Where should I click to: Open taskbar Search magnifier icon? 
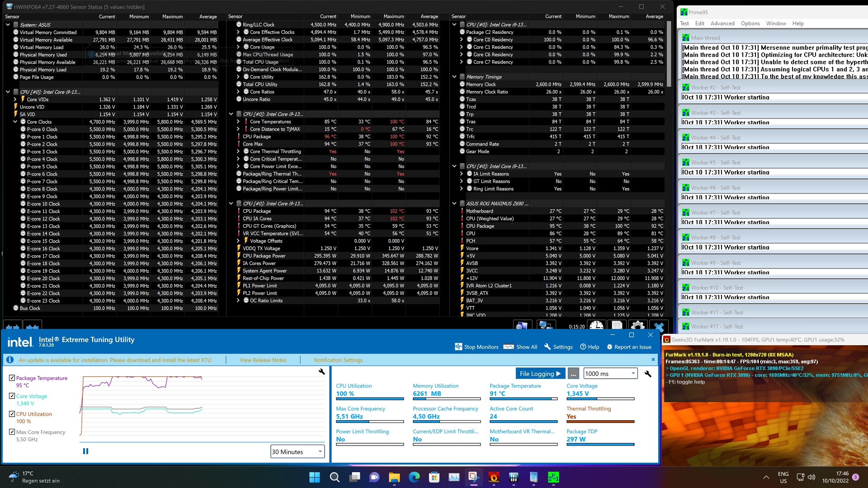pyautogui.click(x=335, y=477)
